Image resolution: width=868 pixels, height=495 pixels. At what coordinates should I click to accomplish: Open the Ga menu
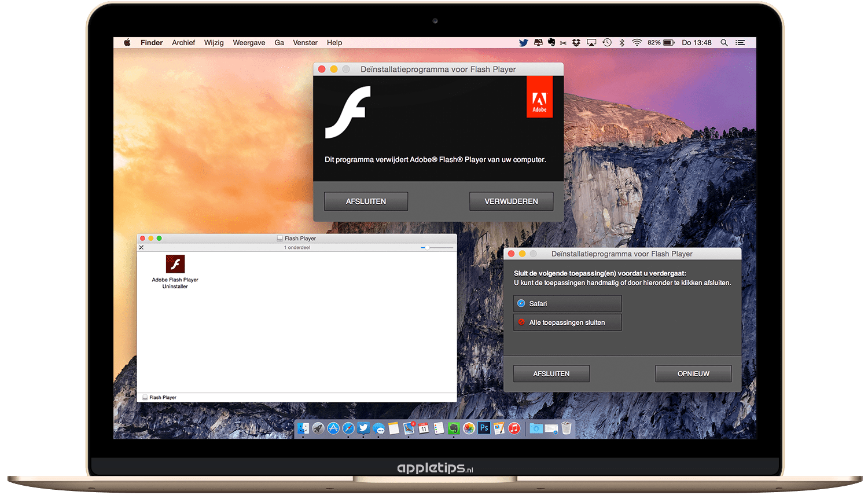pyautogui.click(x=279, y=42)
